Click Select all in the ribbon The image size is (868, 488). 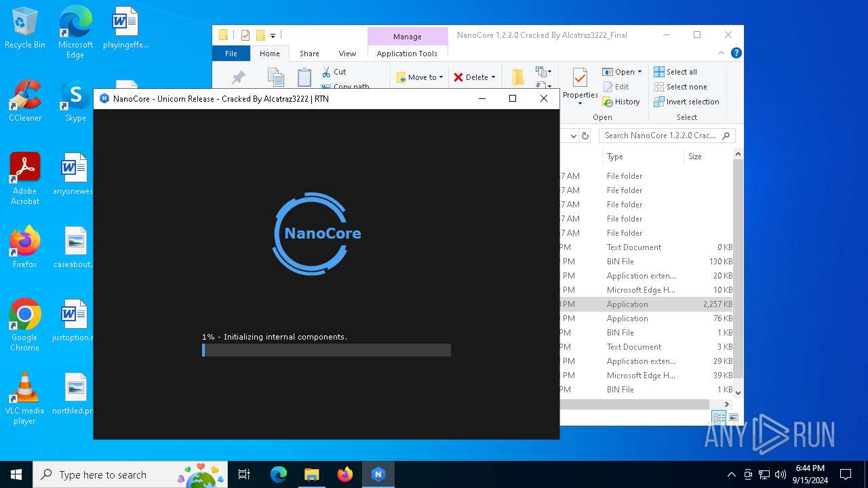coord(675,72)
